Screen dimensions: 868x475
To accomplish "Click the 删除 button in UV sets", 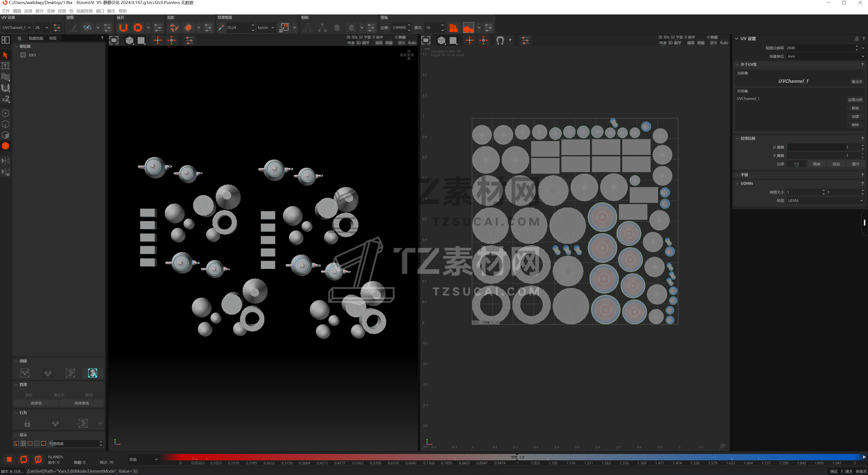I will pos(855,125).
